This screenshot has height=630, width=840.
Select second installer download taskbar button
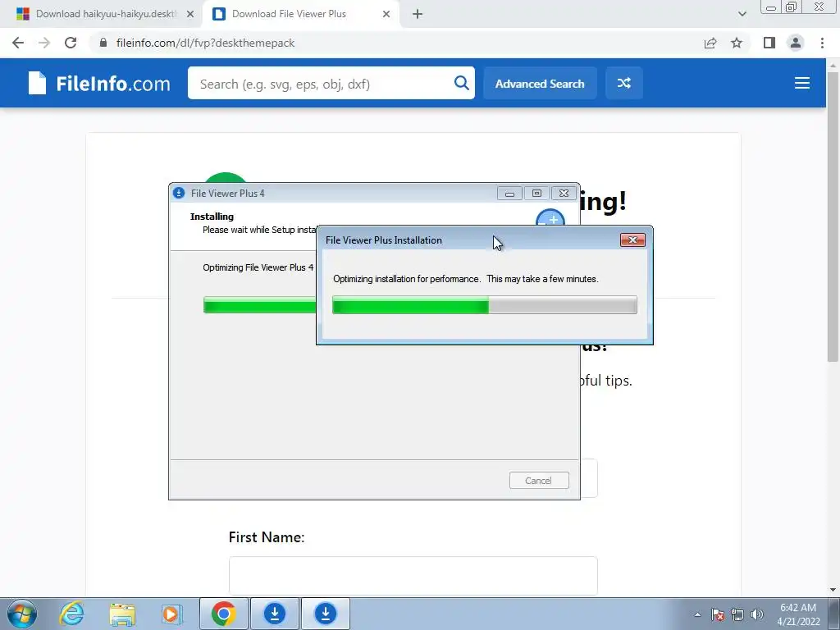click(325, 614)
